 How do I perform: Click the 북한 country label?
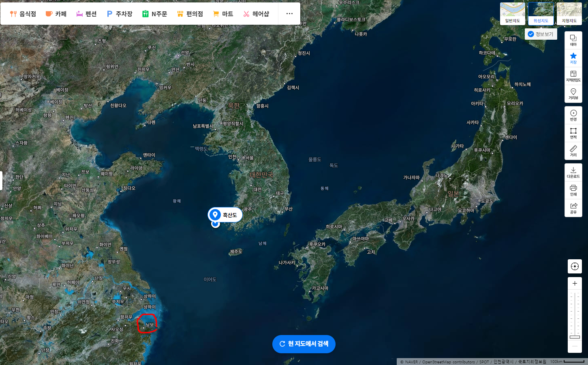(x=234, y=105)
